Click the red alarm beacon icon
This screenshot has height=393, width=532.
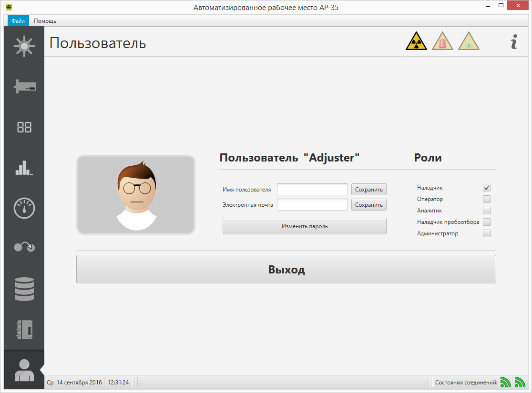click(442, 42)
